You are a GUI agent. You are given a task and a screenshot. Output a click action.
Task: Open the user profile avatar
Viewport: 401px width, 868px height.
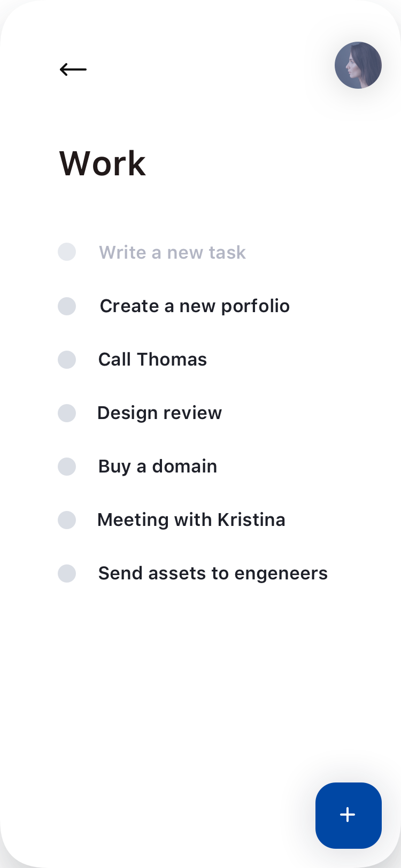[358, 65]
